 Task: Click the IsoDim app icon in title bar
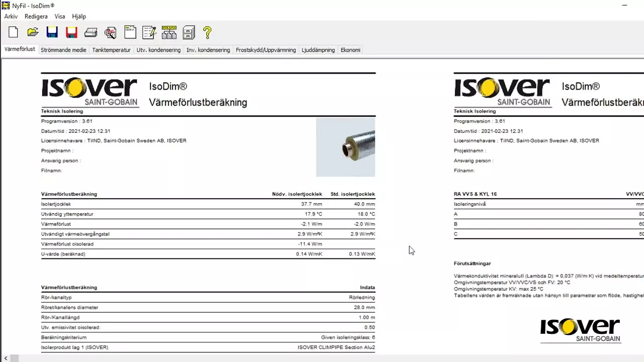click(6, 6)
